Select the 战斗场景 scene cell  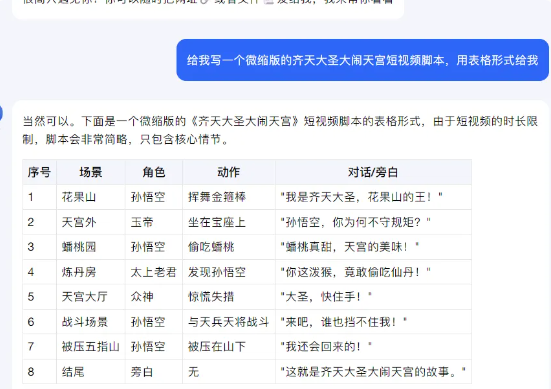click(91, 322)
